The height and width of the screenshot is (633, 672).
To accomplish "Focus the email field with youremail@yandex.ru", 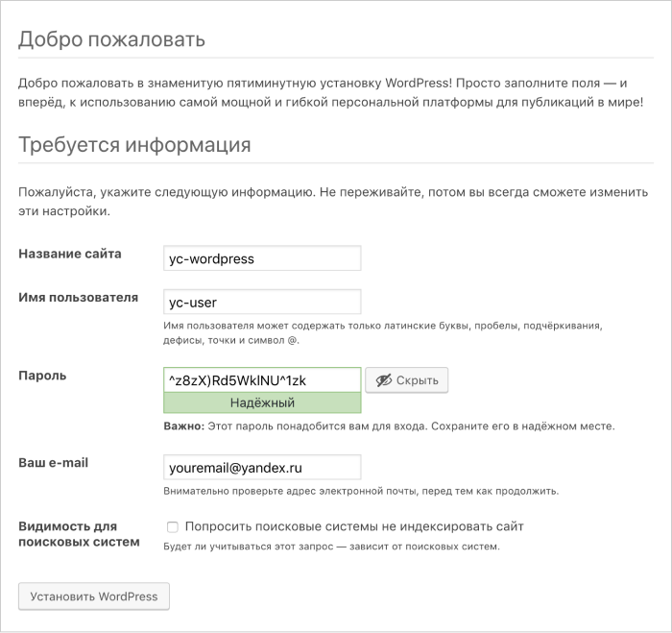I will (262, 467).
